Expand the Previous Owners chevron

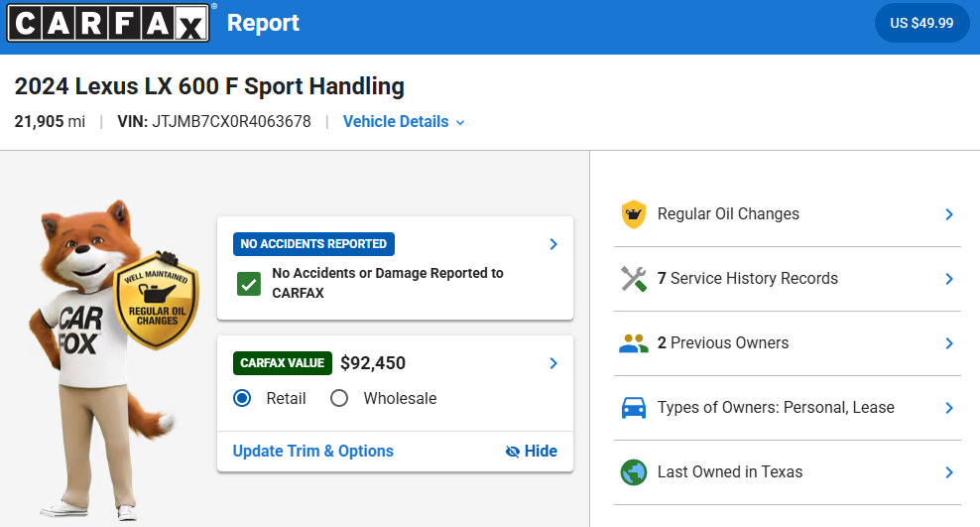point(949,343)
